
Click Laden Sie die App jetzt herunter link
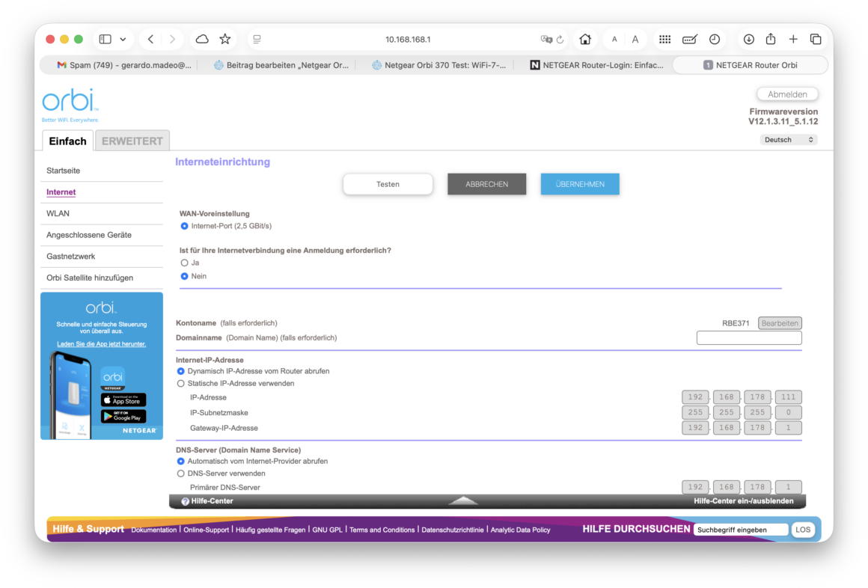[101, 344]
